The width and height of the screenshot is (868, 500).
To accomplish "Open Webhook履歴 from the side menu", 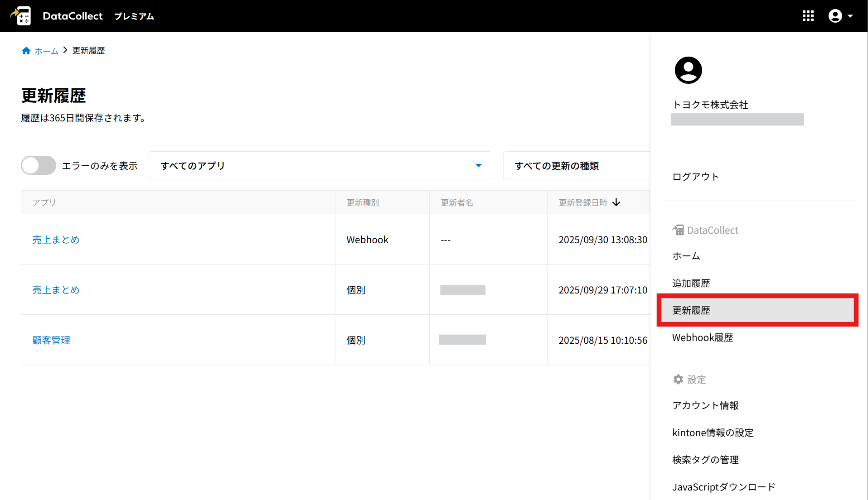I will pos(703,337).
